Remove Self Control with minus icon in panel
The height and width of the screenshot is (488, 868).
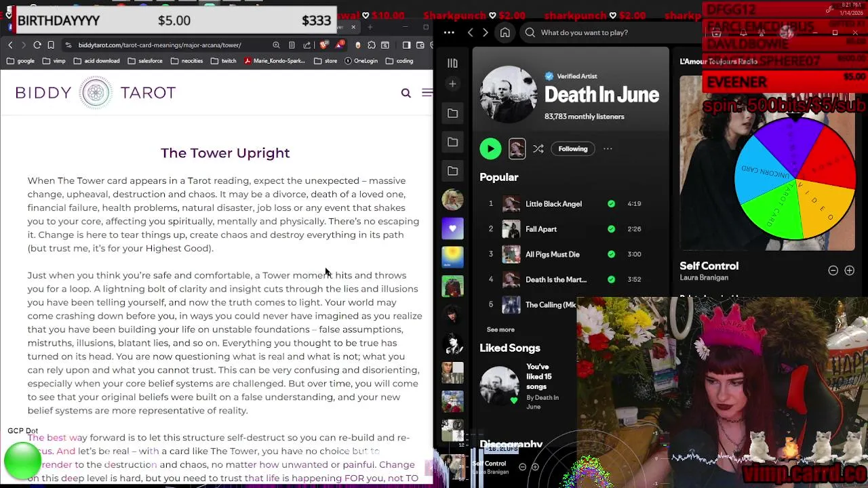(833, 270)
